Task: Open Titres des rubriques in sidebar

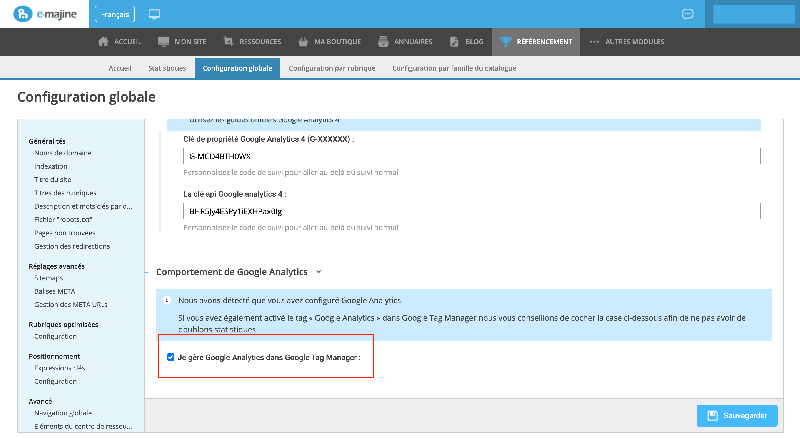Action: click(x=65, y=193)
